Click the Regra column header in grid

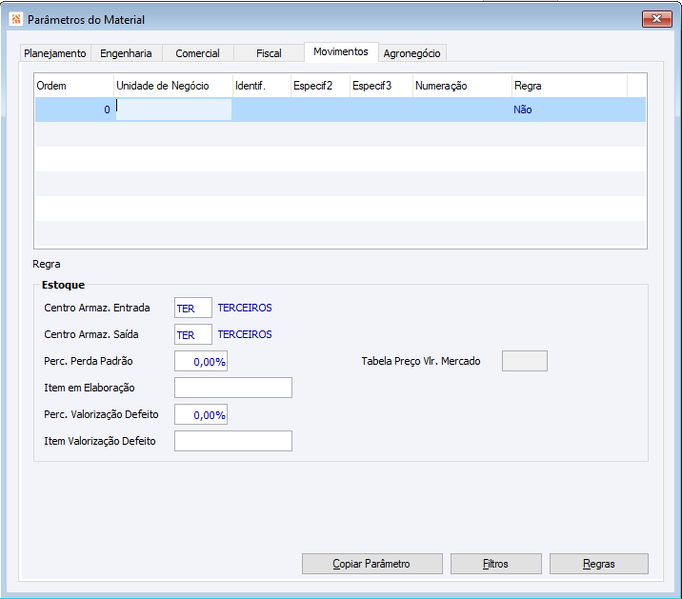coord(569,86)
